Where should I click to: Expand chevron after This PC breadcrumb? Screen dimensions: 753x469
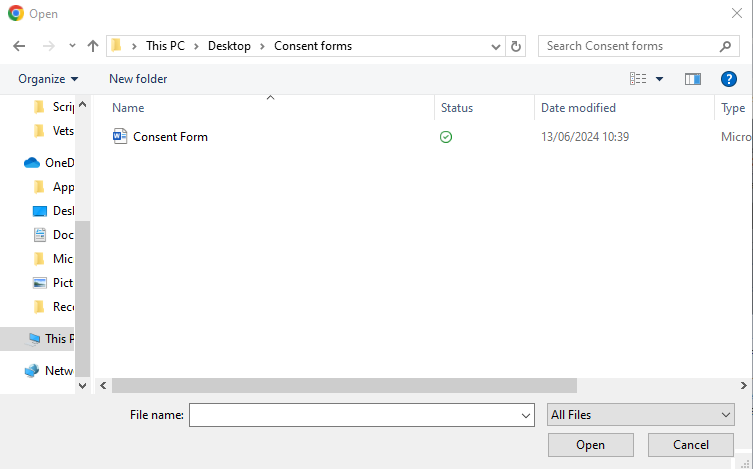pos(196,47)
